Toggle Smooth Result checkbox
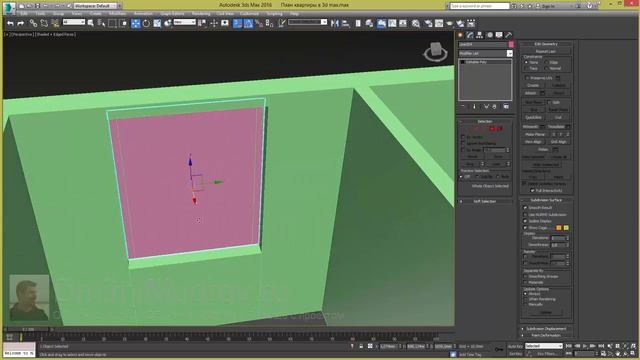The width and height of the screenshot is (640, 360). [x=525, y=208]
